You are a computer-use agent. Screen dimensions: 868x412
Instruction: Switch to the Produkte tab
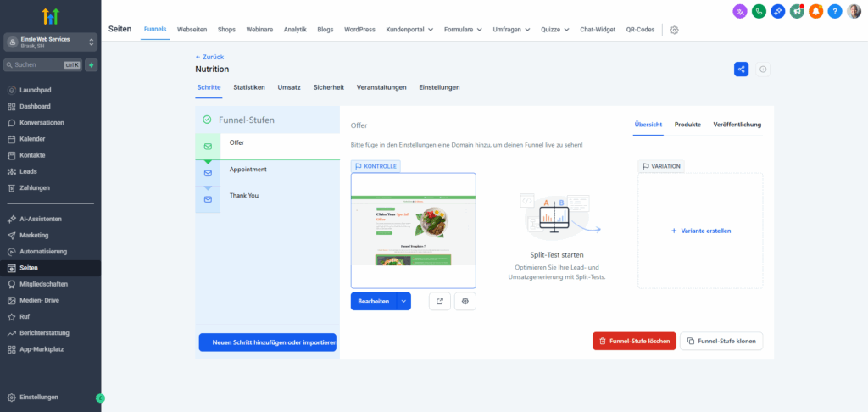[687, 125]
